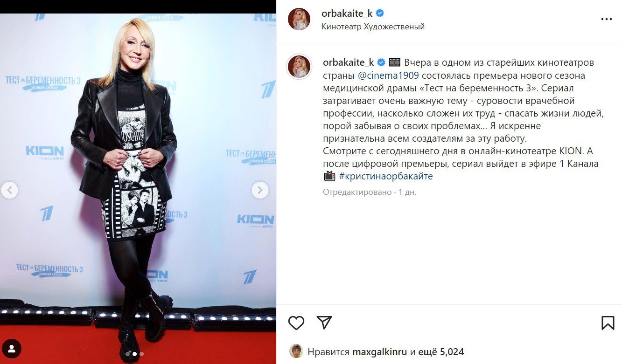Click orbakaite_k username in caption
Viewport: 622px width, 364px height.
click(x=349, y=62)
